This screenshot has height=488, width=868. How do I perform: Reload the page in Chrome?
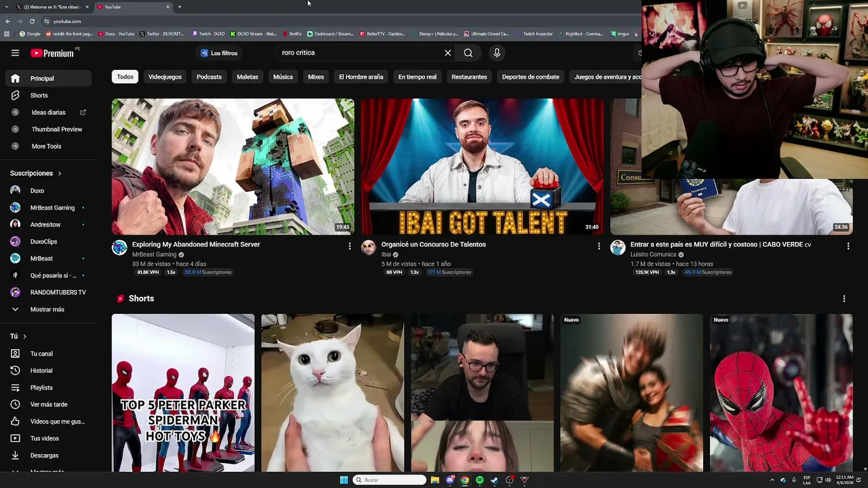coord(32,21)
